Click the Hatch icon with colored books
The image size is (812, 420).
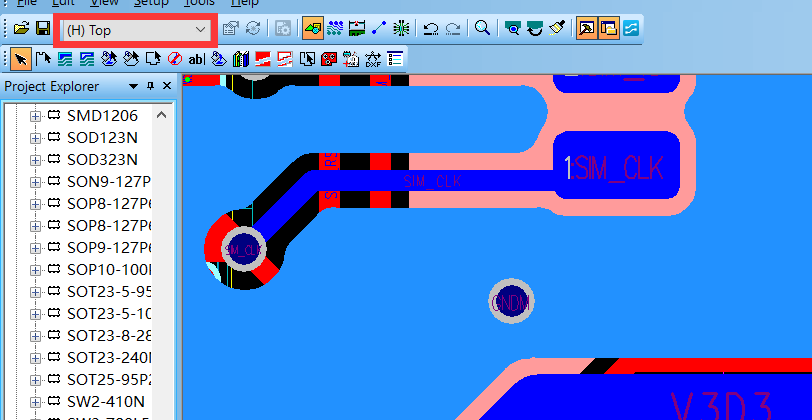pyautogui.click(x=241, y=59)
